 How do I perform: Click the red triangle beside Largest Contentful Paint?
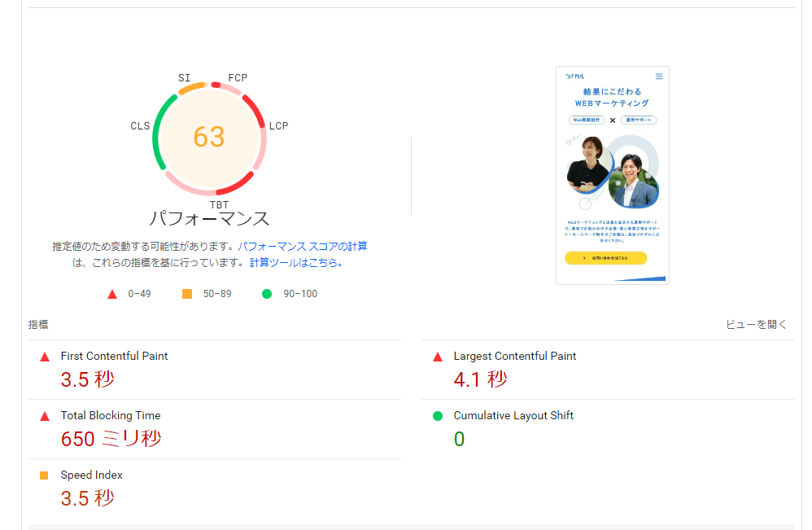438,357
